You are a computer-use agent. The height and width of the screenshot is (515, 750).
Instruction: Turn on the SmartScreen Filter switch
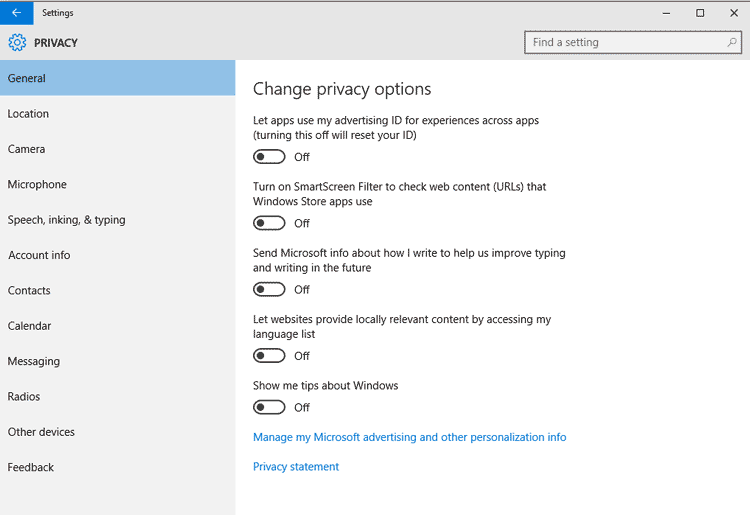(x=269, y=223)
